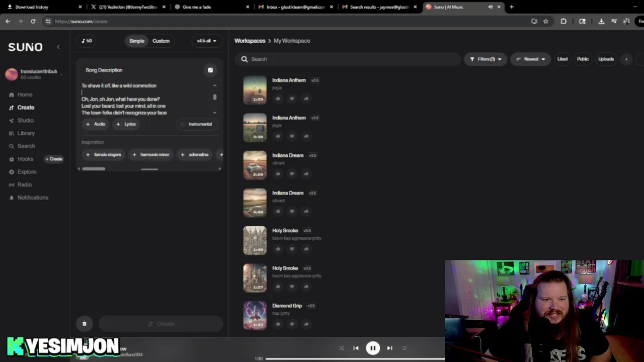The width and height of the screenshot is (644, 362).
Task: Open the Workspaces breadcrumb
Action: tap(250, 41)
